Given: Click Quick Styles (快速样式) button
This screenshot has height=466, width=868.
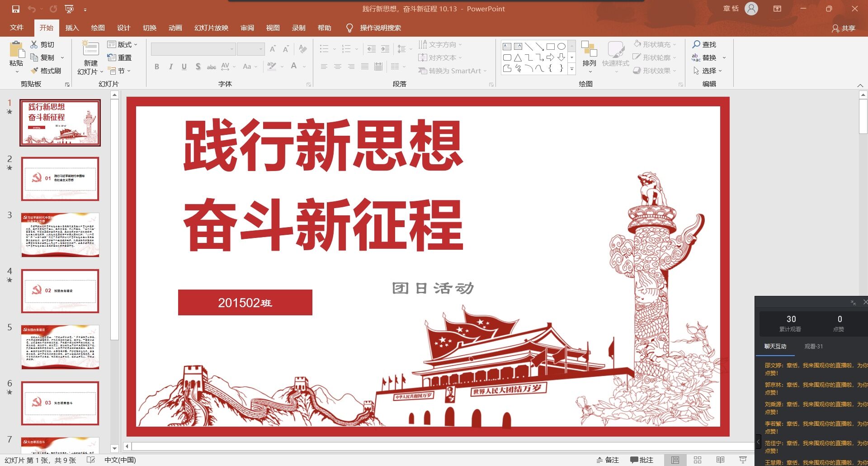Looking at the screenshot, I should (615, 57).
